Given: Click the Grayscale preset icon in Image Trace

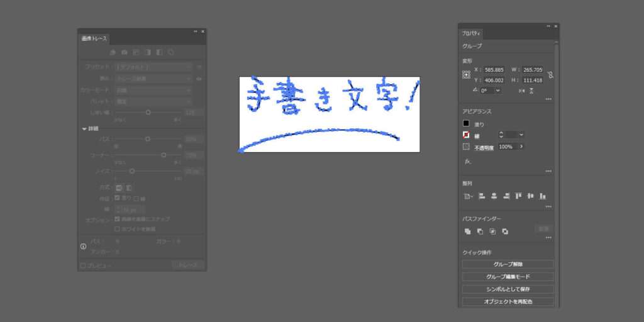Looking at the screenshot, I should (147, 52).
